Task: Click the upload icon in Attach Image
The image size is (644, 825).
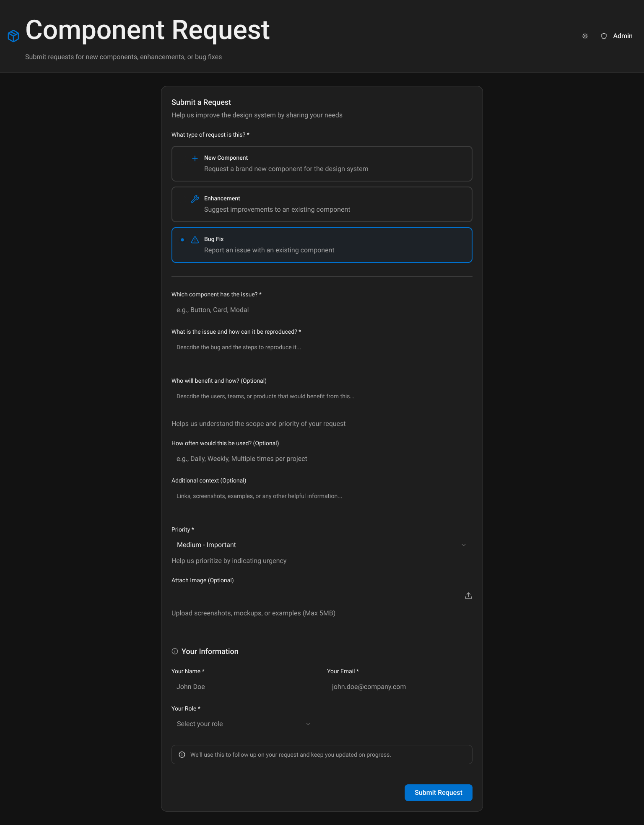Action: [468, 595]
